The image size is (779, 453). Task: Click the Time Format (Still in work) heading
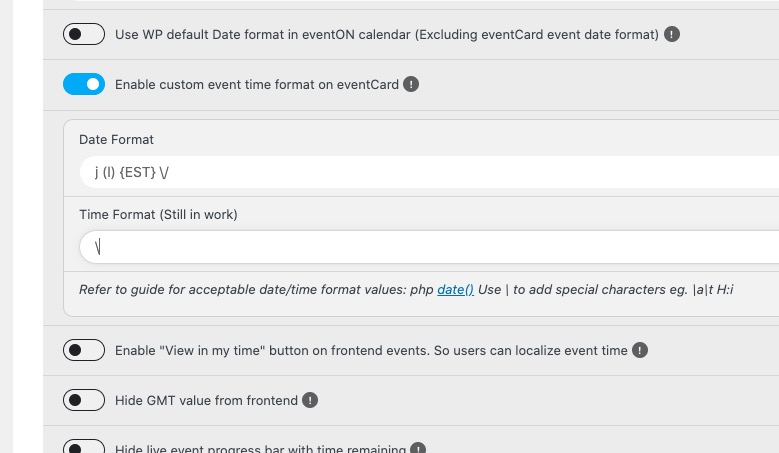(158, 215)
